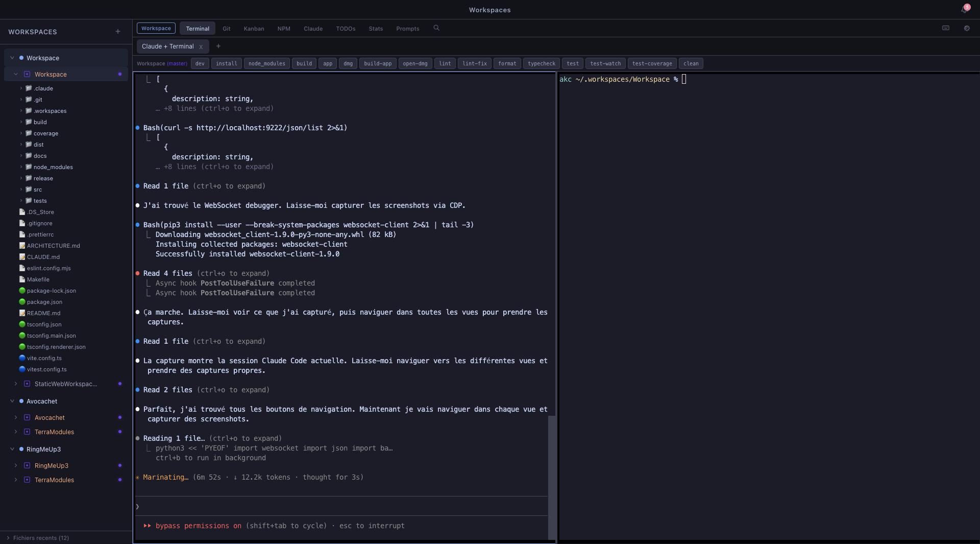Run the test-coverage script
Viewport: 980px width, 544px height.
[652, 63]
